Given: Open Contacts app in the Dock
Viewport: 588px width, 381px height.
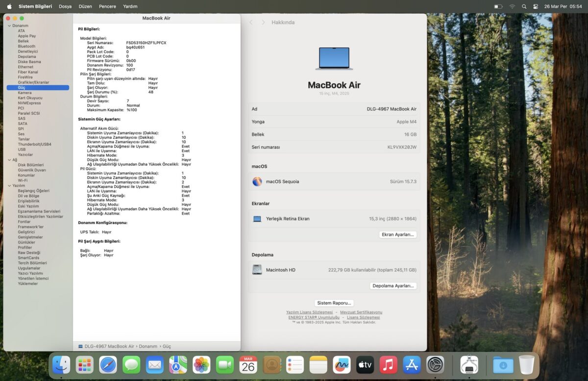Looking at the screenshot, I should point(271,365).
